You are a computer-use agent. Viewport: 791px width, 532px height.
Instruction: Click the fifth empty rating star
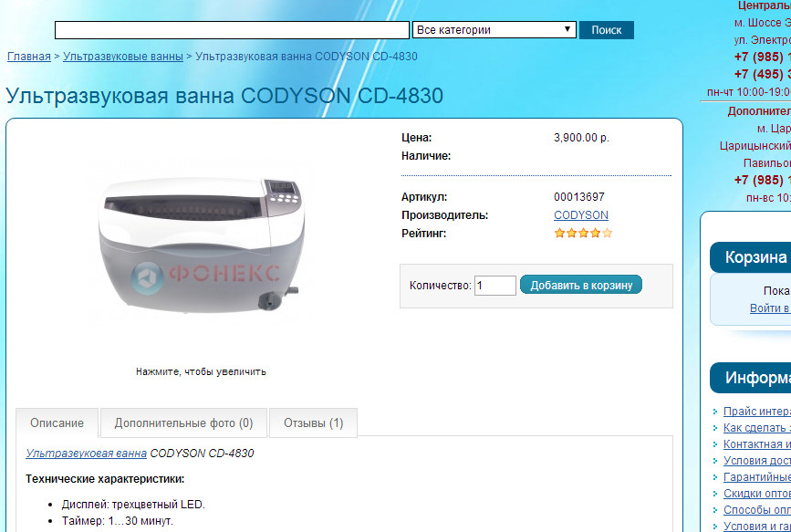tap(607, 234)
